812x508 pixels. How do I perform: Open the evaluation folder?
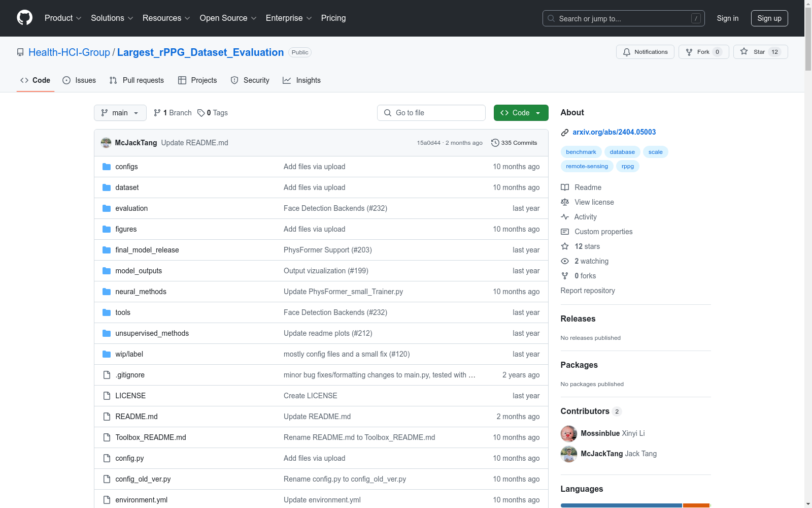131,208
